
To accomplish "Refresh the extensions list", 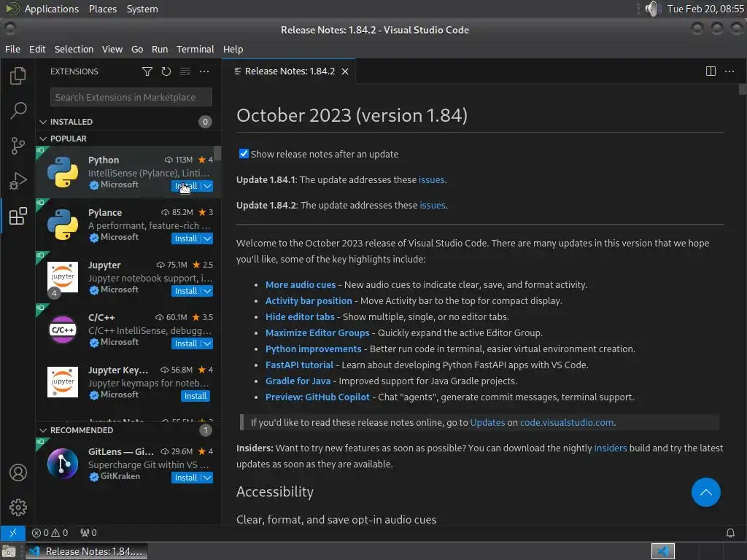I will coord(166,71).
